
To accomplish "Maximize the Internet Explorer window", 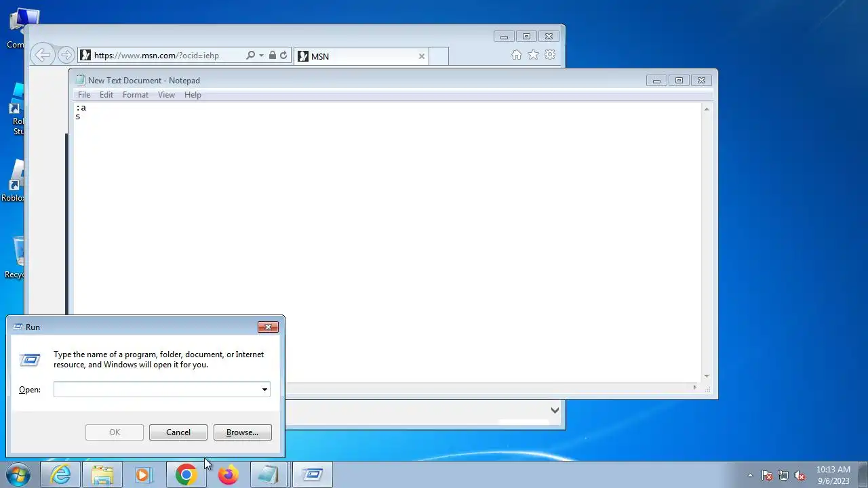I will pyautogui.click(x=526, y=37).
